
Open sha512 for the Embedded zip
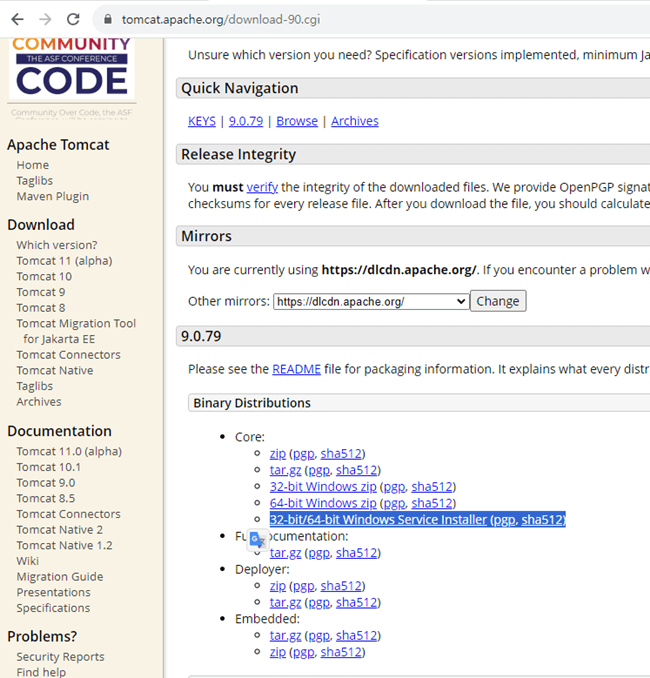point(341,652)
